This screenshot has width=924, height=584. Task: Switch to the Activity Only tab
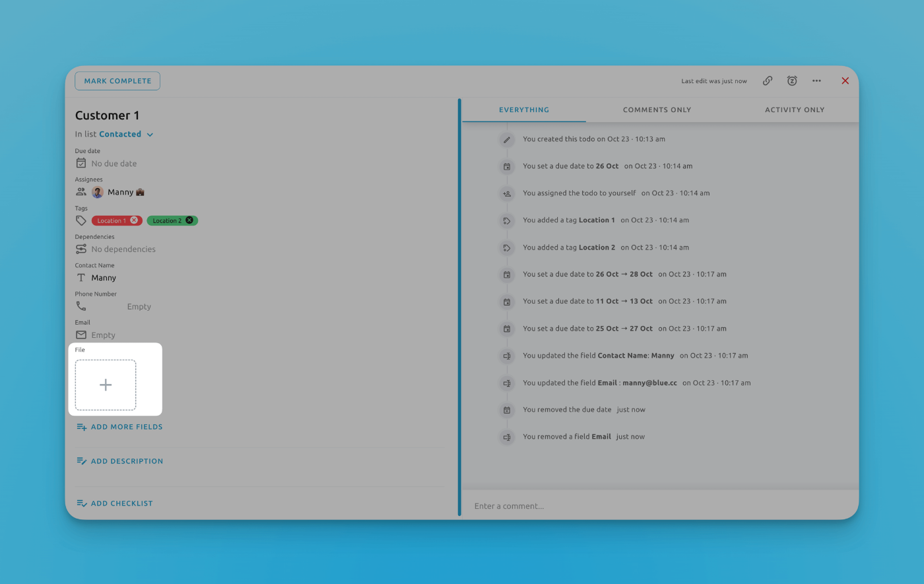795,110
